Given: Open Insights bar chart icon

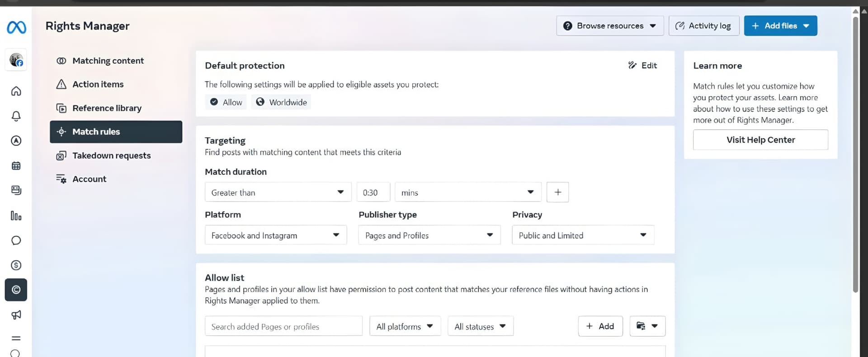Looking at the screenshot, I should (16, 216).
